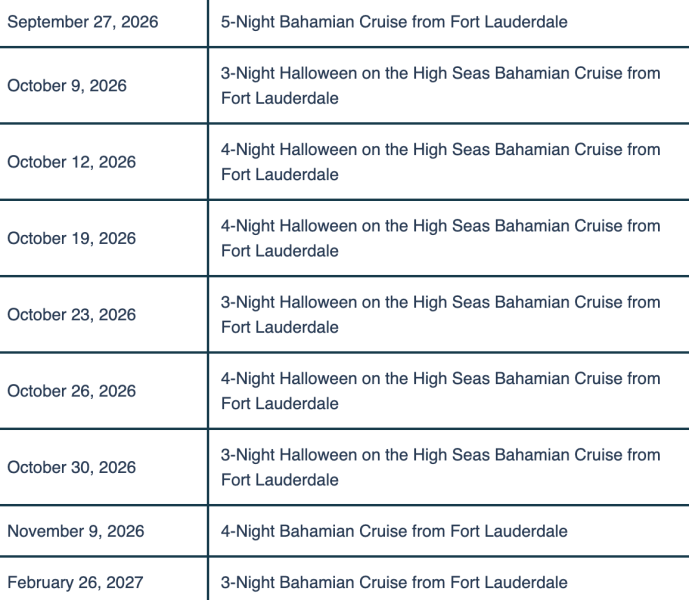Select the October 9 3-Night Halloween cruise text
This screenshot has width=689, height=600.
tap(440, 86)
